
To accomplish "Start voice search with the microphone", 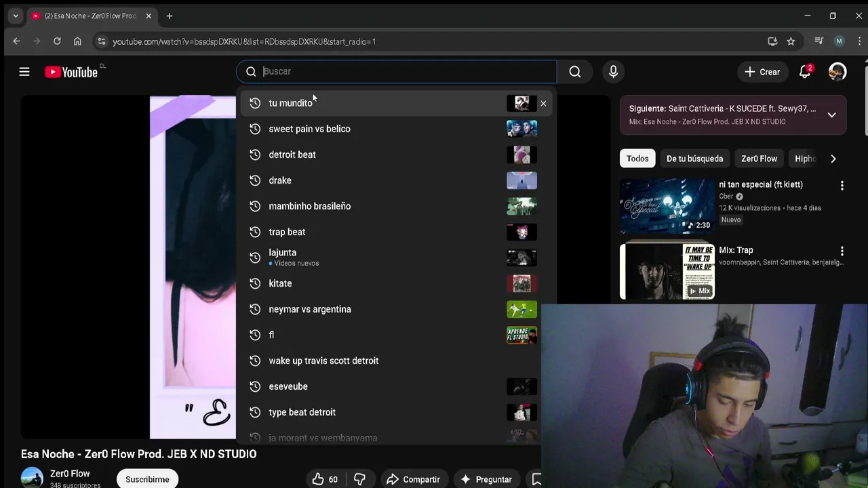I will [x=613, y=72].
